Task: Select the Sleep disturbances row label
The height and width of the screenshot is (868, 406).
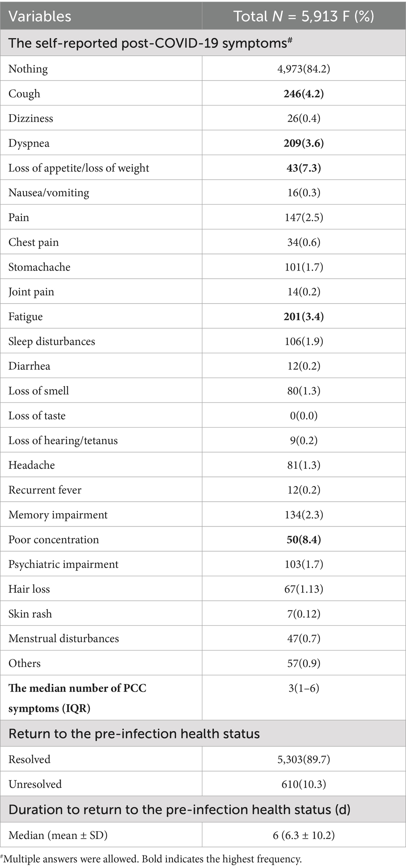Action: tap(52, 342)
